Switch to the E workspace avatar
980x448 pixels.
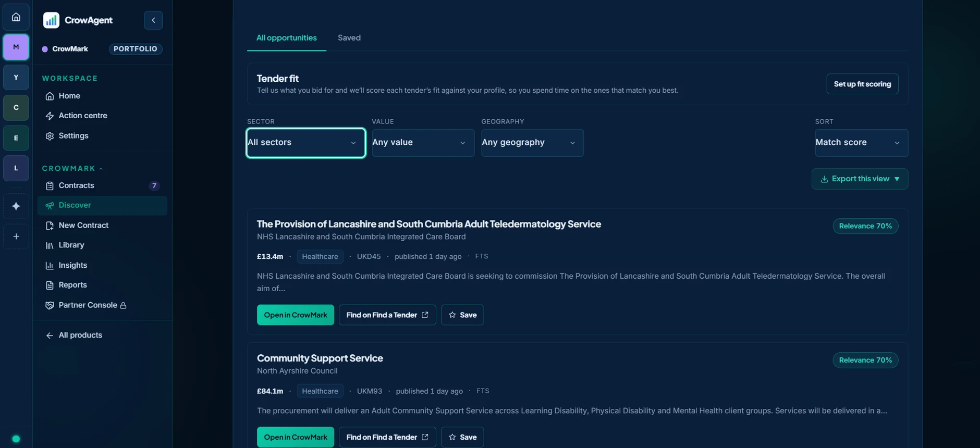16,138
